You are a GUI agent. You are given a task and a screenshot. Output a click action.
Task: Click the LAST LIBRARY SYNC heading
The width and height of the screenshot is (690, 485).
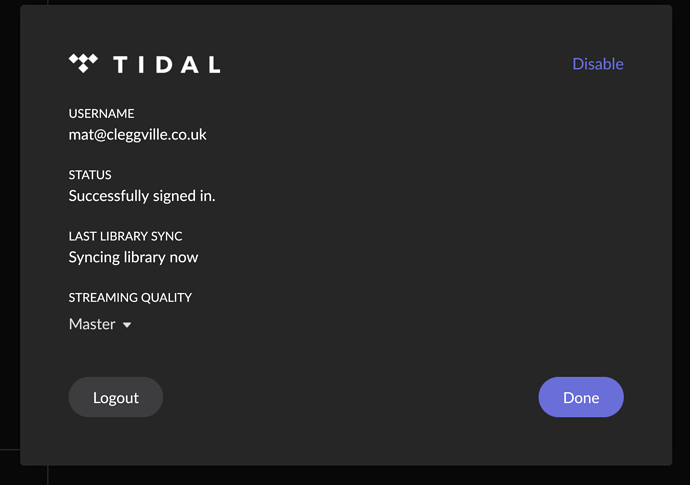[125, 236]
